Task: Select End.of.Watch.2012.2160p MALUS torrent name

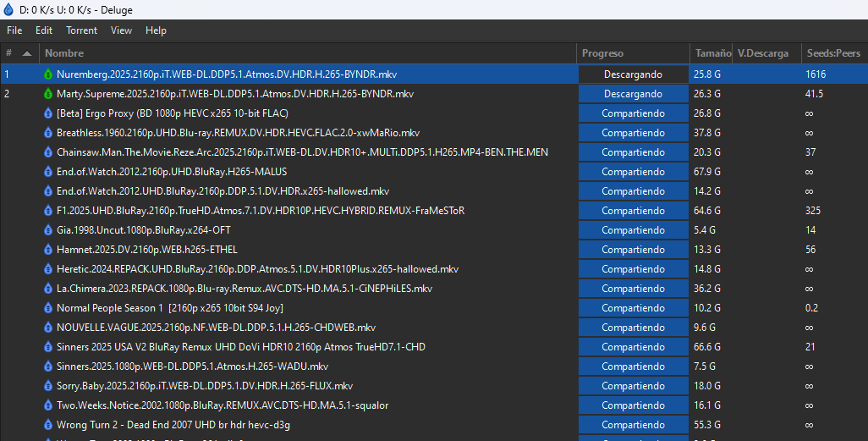Action: coord(172,172)
